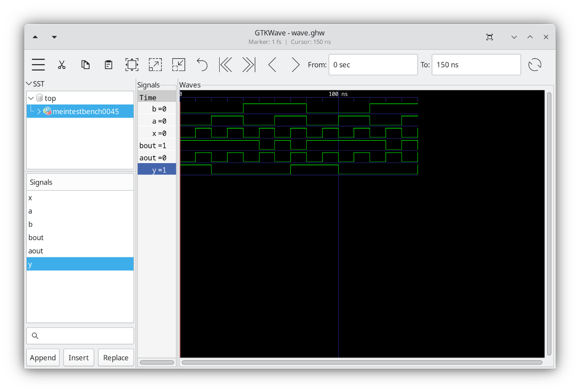Shift waves left with the single left arrow

point(272,65)
